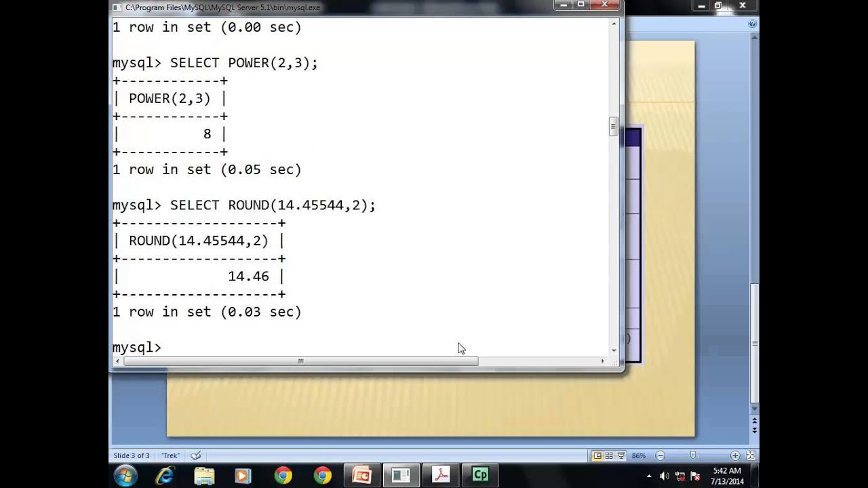
Task: Fit slide to current window button
Action: click(750, 455)
